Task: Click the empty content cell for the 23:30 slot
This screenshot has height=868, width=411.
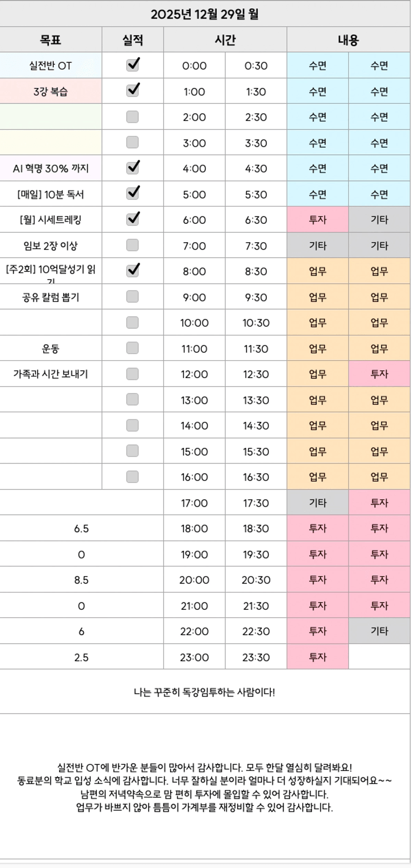Action: coord(379,657)
